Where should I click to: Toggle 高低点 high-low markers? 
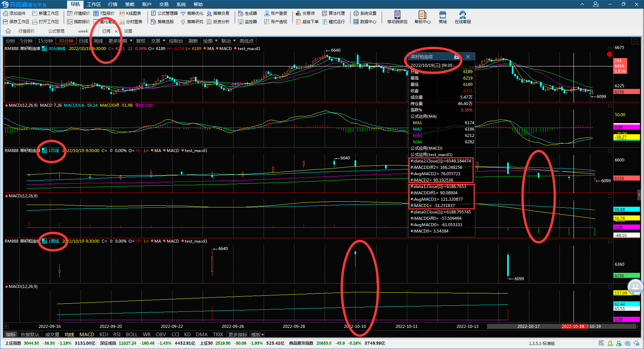pos(247,41)
